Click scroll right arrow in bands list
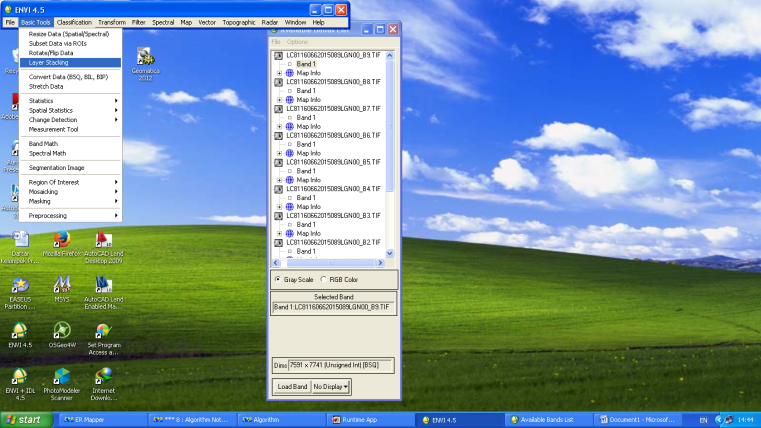Image resolution: width=761 pixels, height=428 pixels. point(380,263)
